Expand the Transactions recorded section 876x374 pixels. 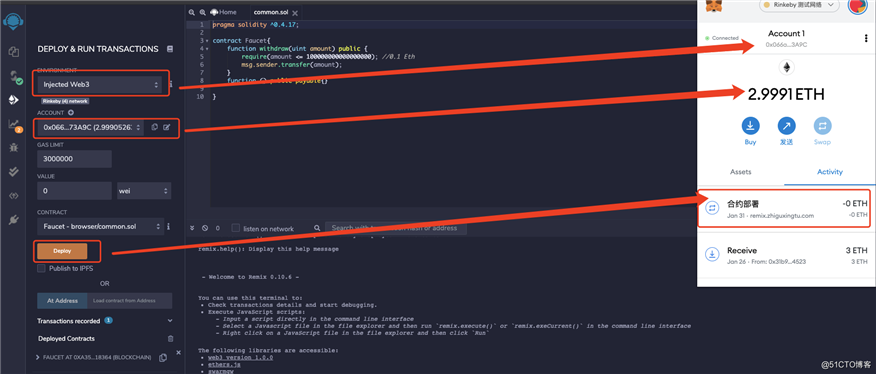point(170,321)
